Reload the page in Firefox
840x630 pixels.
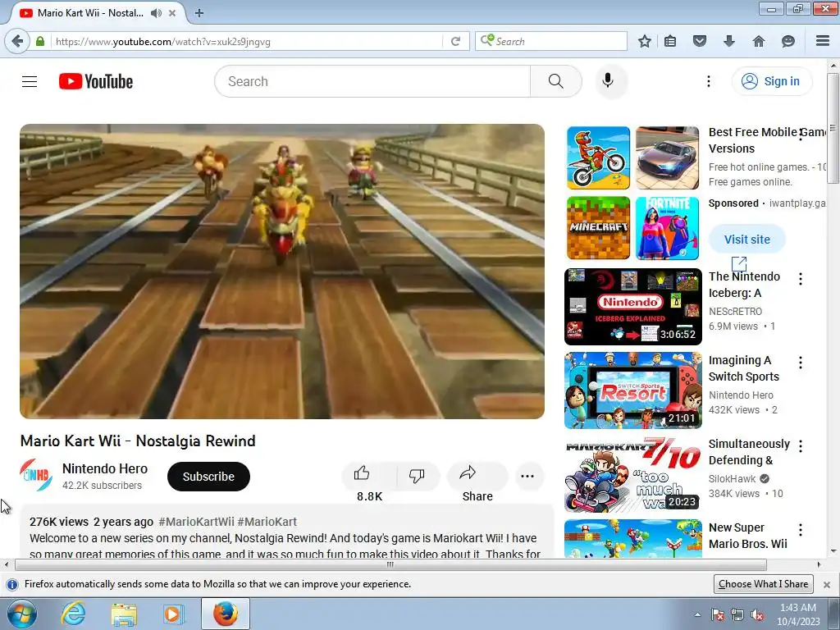[455, 41]
